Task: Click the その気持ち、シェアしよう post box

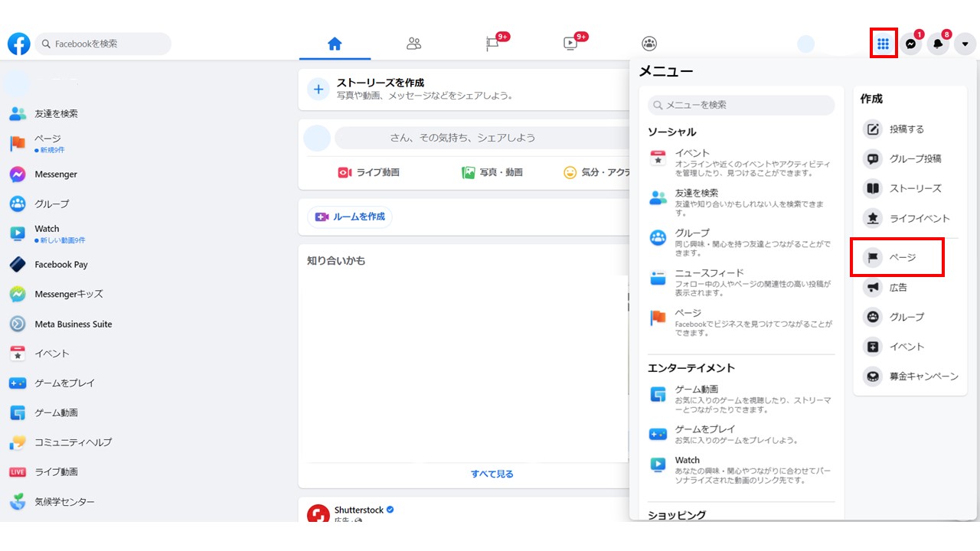Action: click(x=481, y=138)
